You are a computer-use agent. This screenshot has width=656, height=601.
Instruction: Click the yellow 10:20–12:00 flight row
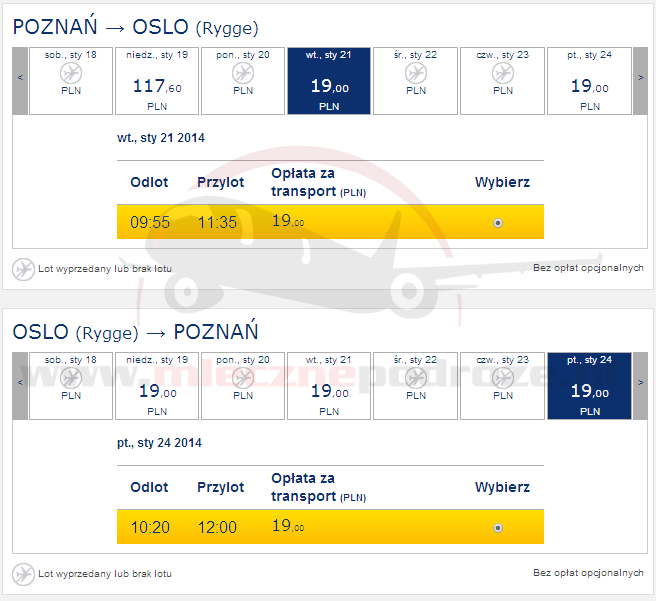coord(330,527)
